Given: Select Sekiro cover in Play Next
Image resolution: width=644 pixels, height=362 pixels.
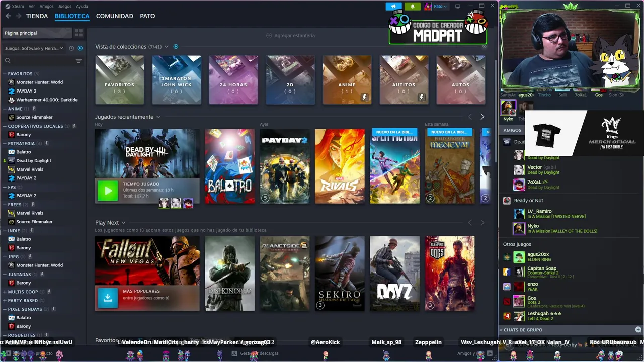Looking at the screenshot, I should coord(340,274).
